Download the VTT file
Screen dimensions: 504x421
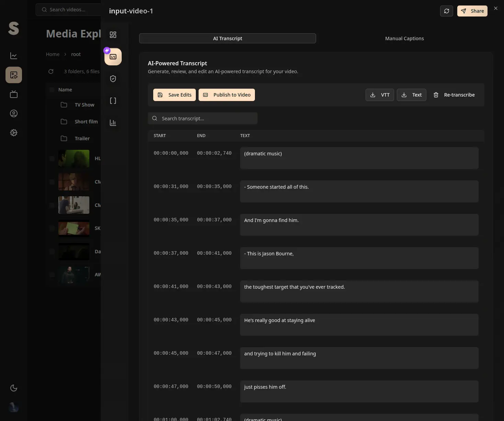click(x=380, y=95)
